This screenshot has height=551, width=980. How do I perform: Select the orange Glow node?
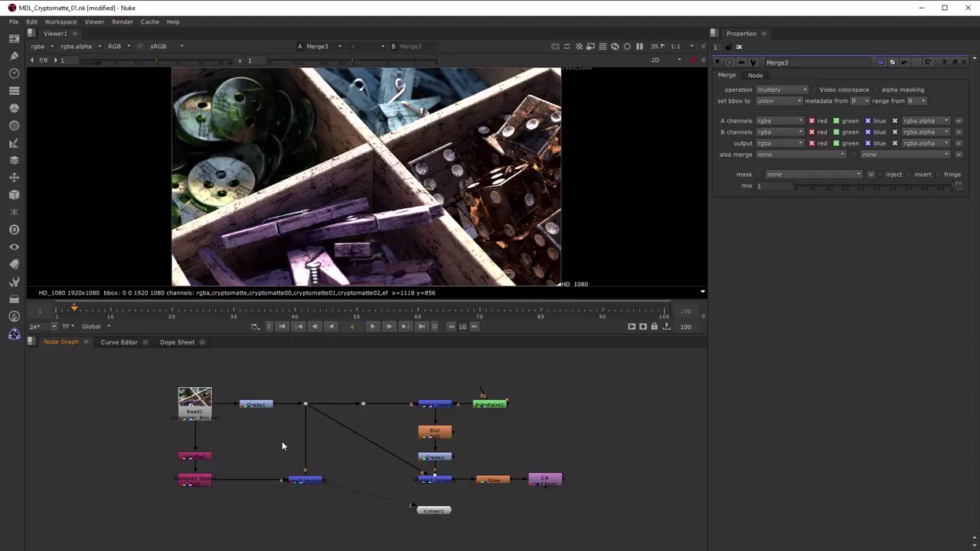click(x=493, y=480)
